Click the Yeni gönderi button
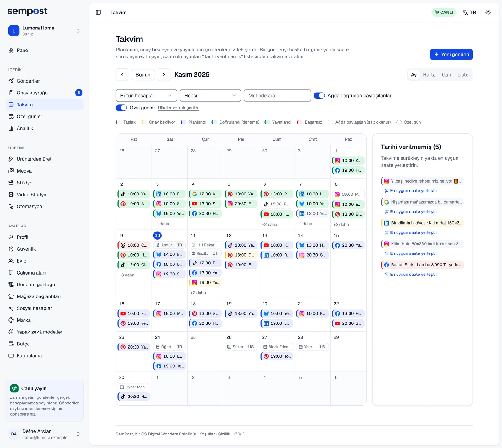Screen dimensions: 502x448 pyautogui.click(x=451, y=54)
